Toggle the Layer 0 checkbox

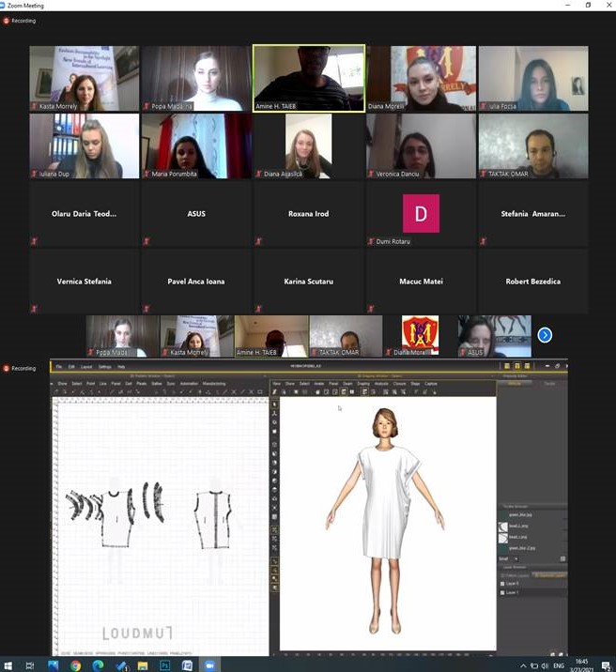[x=502, y=584]
